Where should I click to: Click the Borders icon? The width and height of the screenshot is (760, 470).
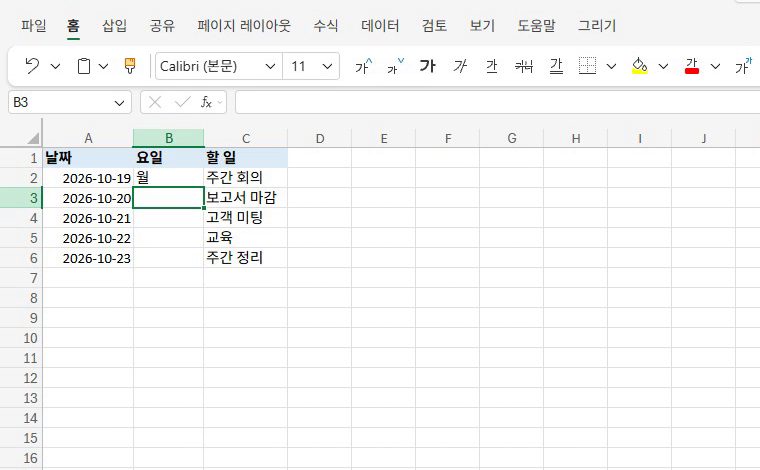pos(587,66)
